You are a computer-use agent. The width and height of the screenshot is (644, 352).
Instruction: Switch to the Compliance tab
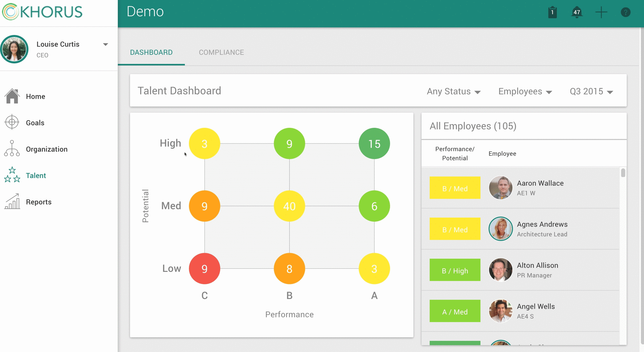point(221,52)
